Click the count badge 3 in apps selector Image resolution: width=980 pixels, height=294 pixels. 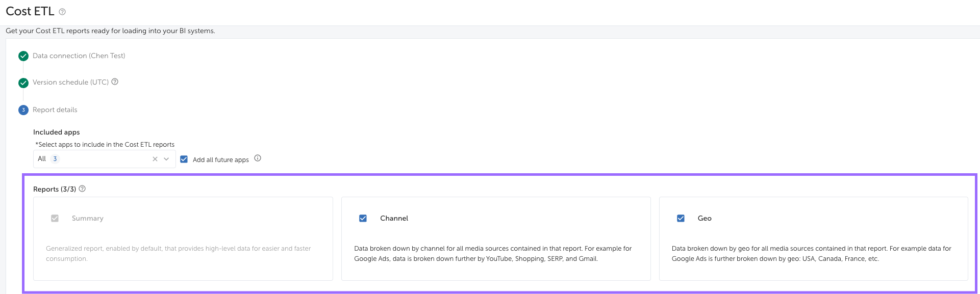pos(55,159)
